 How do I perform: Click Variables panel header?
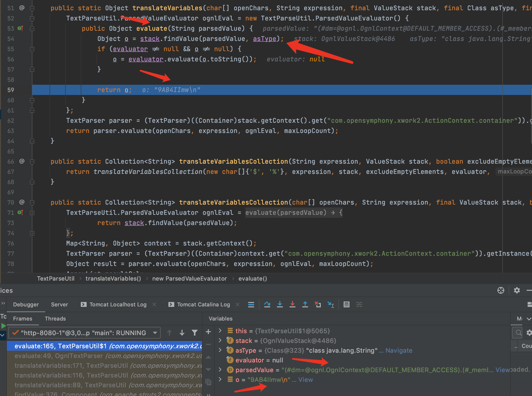pyautogui.click(x=220, y=319)
